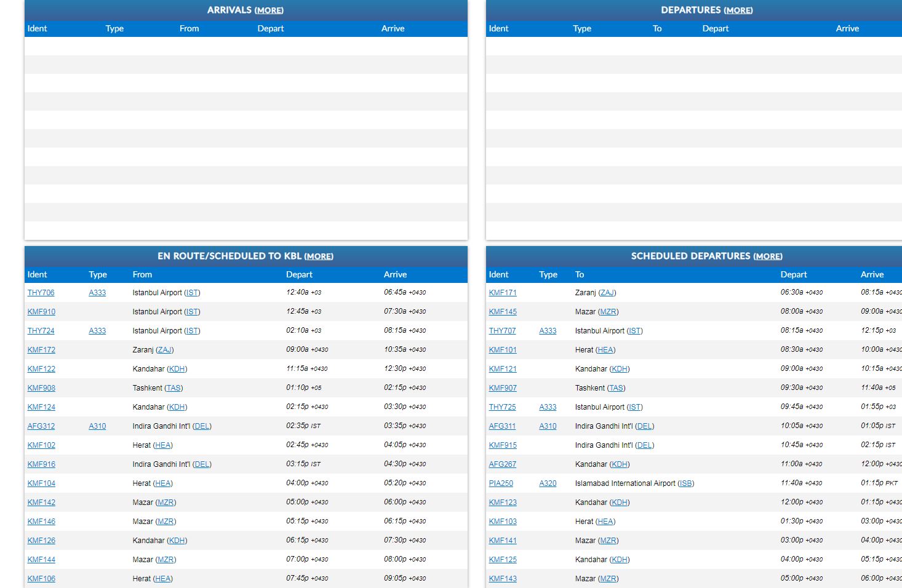The image size is (902, 588).
Task: Click flight AFG311 ident
Action: (502, 426)
